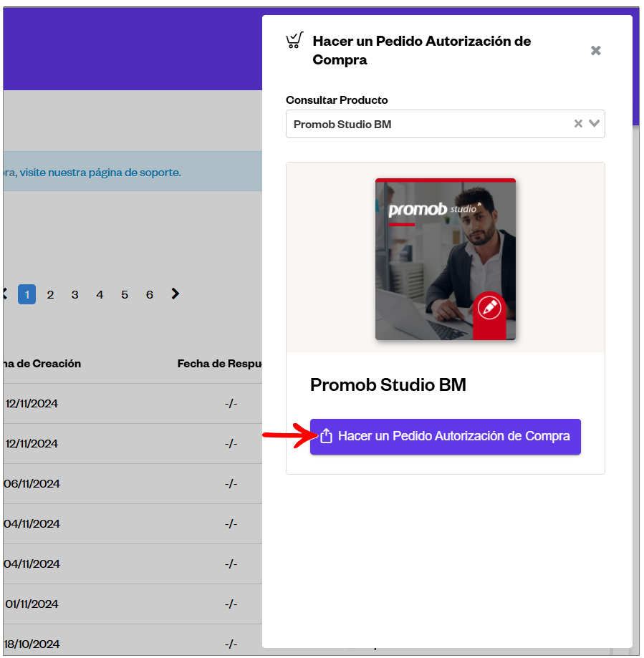Clear the Promob Studio BM product selection
The width and height of the screenshot is (644, 658).
pos(578,123)
